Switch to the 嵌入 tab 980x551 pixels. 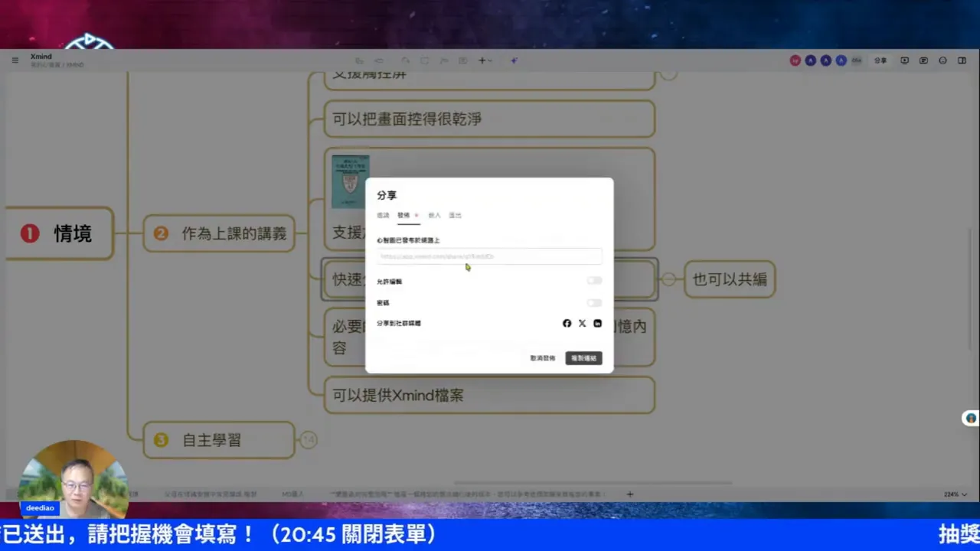coord(434,215)
